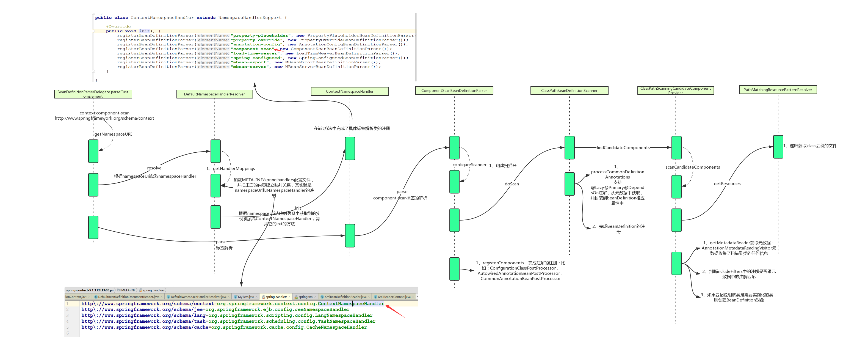Click the ClassPathBeanDefinitionScanner diagram box
The image size is (868, 354).
coord(569,90)
